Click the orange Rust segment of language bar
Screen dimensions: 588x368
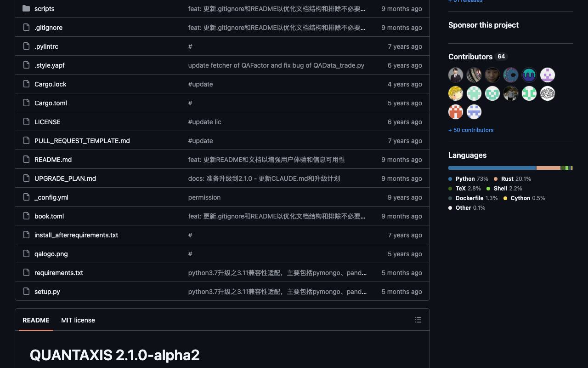548,168
